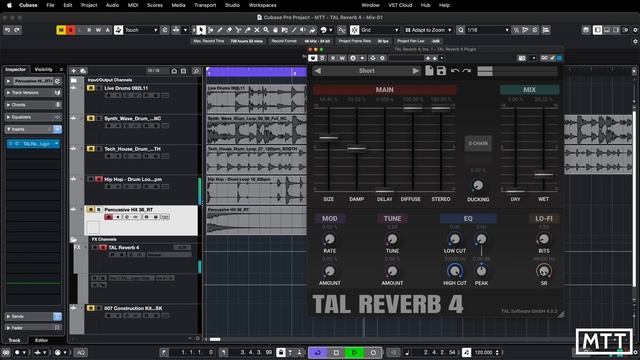Click the AQ button in transport bar

[81, 352]
